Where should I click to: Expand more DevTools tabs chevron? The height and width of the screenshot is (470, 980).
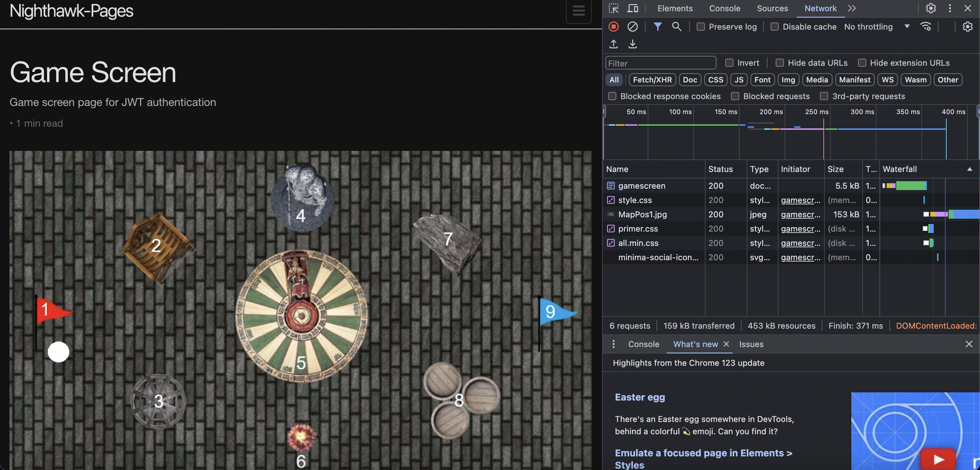point(852,9)
